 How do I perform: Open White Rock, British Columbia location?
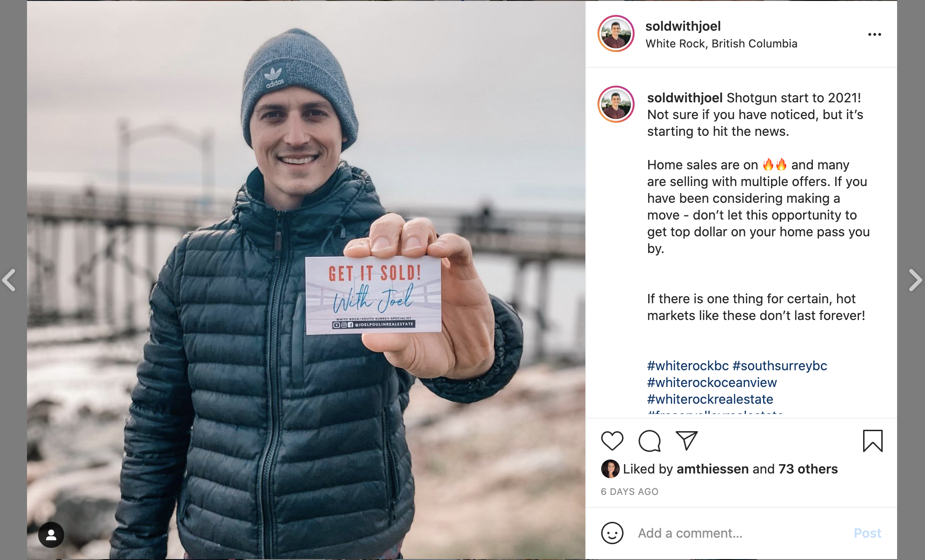[x=721, y=44]
